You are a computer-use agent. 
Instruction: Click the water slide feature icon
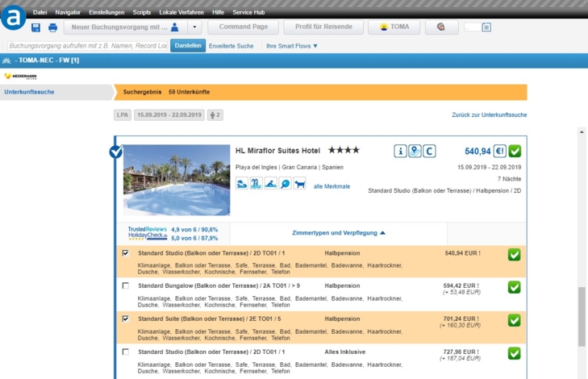256,184
